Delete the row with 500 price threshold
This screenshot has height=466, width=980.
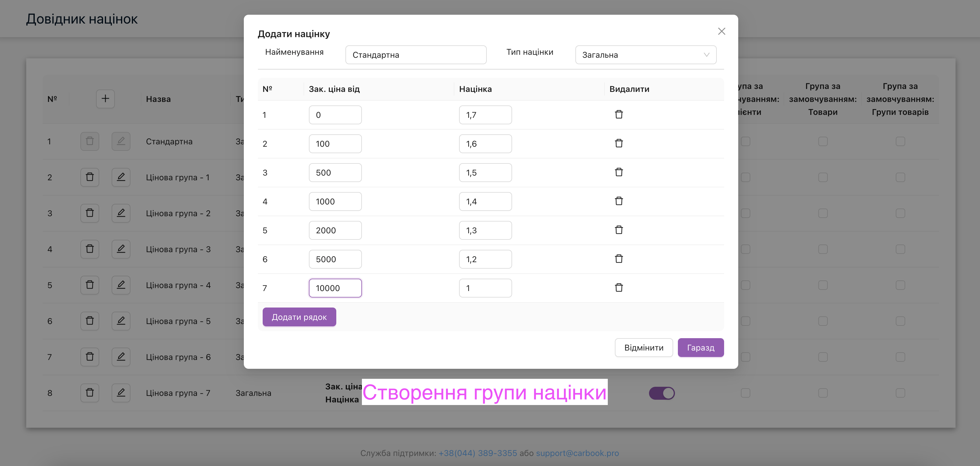click(619, 172)
